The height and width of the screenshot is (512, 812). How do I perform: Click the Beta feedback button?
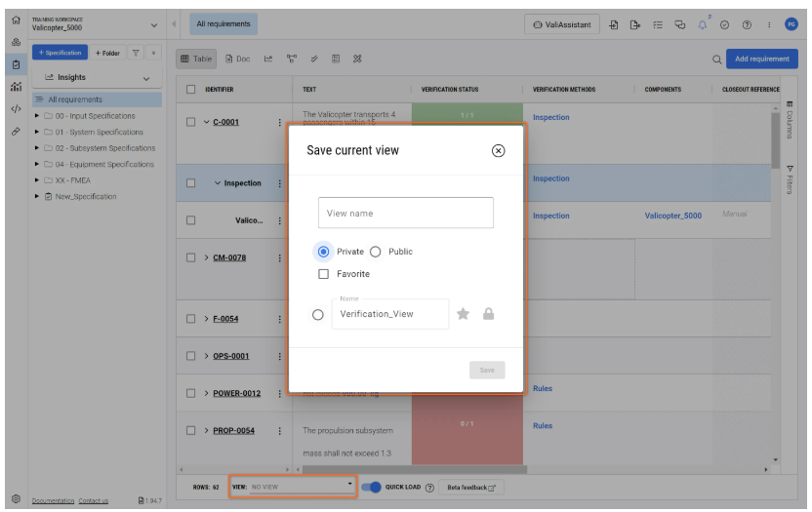pyautogui.click(x=470, y=488)
